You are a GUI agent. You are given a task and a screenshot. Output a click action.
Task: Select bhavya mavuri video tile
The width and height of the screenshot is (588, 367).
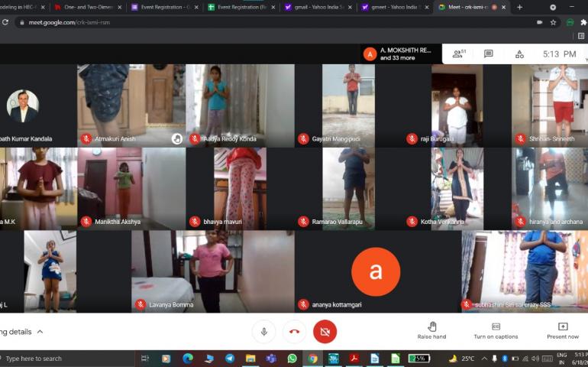click(x=240, y=189)
